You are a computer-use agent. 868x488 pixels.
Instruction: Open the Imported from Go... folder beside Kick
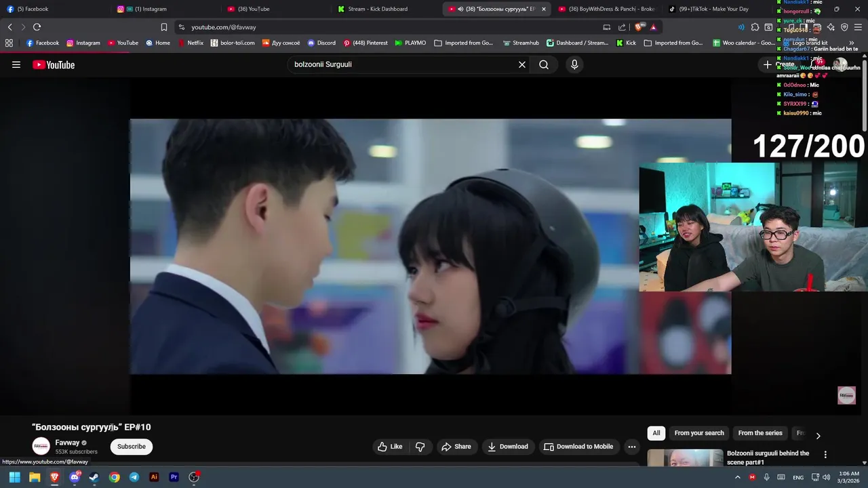673,43
